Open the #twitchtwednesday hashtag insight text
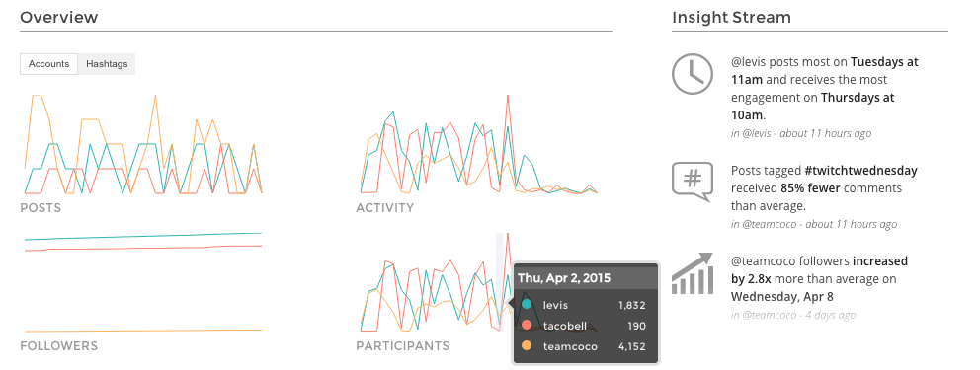The height and width of the screenshot is (370, 980). point(824,187)
